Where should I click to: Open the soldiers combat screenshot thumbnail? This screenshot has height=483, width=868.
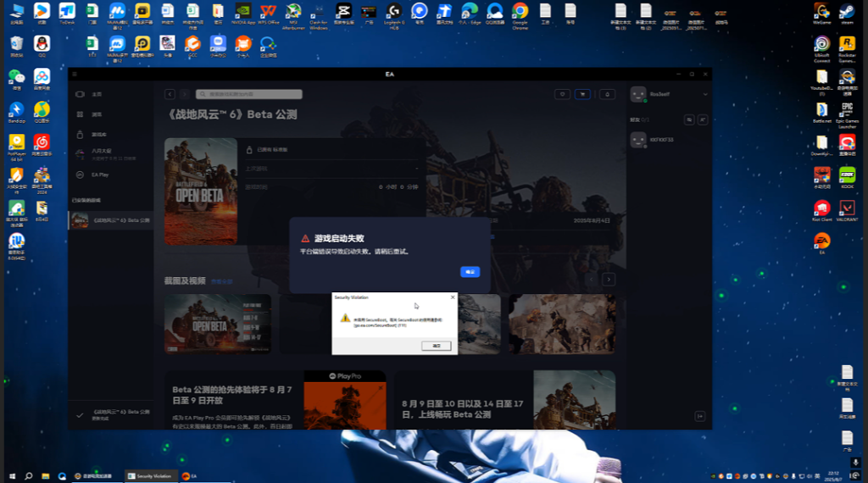(x=562, y=325)
